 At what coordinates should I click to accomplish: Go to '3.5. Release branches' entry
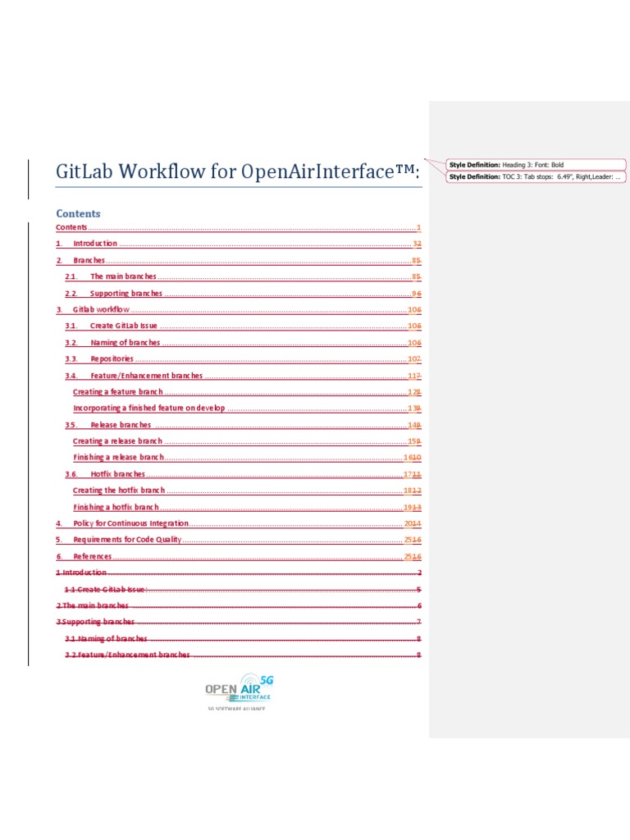click(x=243, y=426)
